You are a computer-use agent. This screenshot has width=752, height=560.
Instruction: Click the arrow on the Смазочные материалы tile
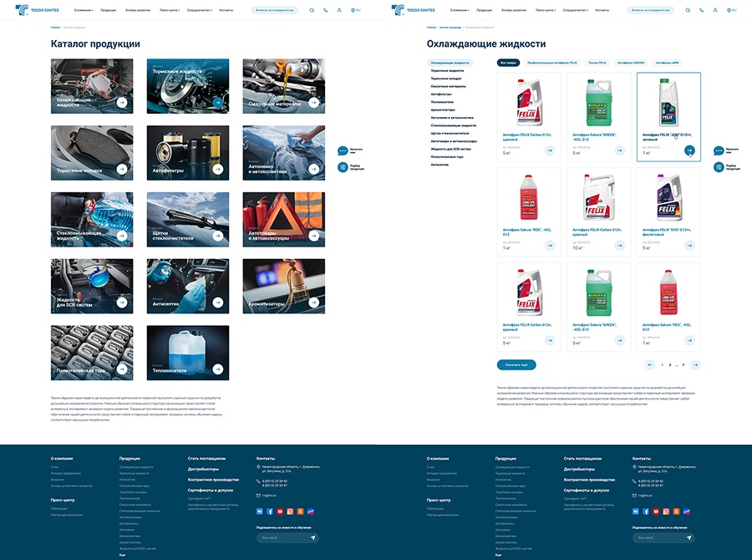pyautogui.click(x=313, y=102)
